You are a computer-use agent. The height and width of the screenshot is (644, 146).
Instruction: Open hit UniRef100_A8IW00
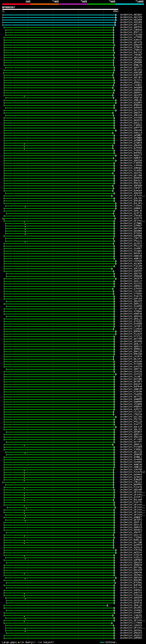(131, 15)
